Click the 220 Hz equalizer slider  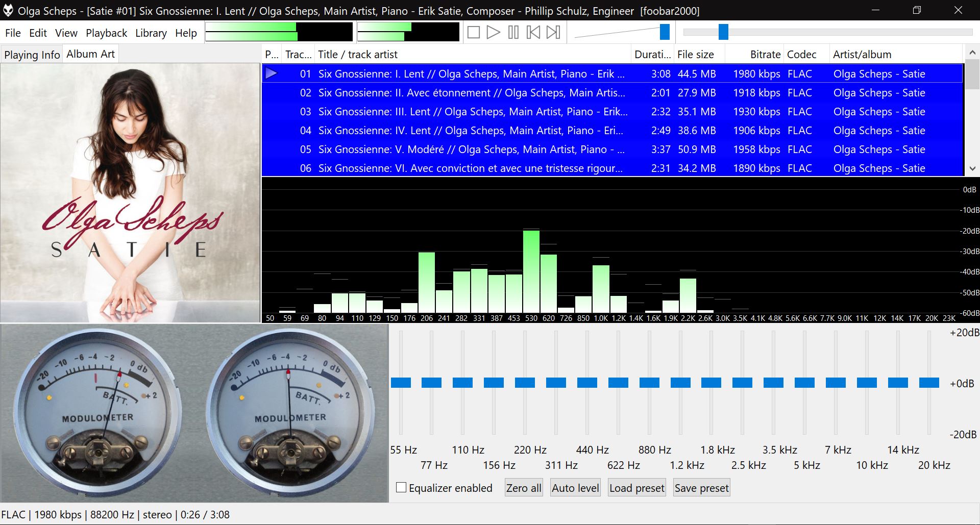525,383
